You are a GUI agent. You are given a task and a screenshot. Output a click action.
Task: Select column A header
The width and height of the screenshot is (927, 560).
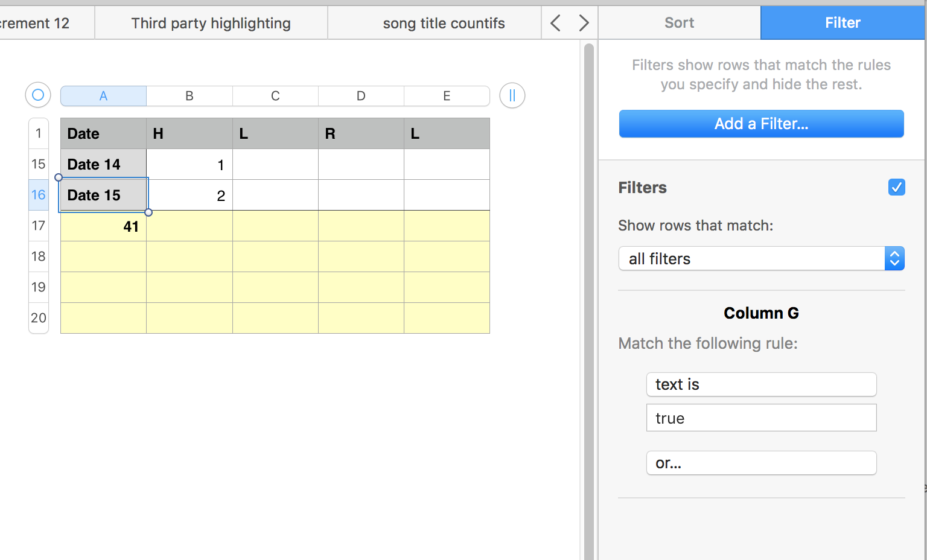point(103,96)
